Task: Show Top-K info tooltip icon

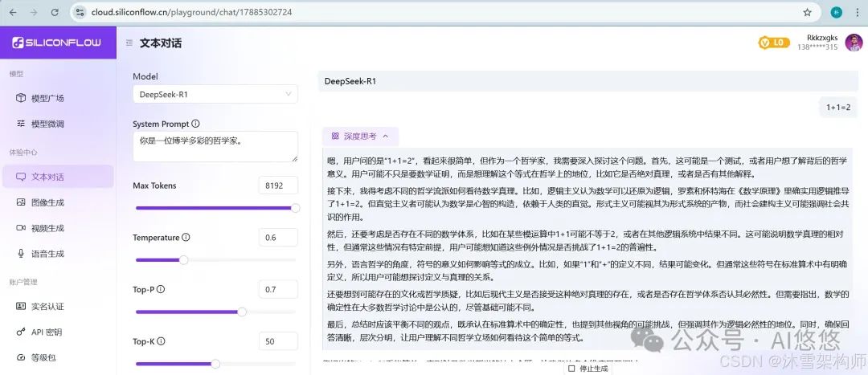Action: coord(161,341)
